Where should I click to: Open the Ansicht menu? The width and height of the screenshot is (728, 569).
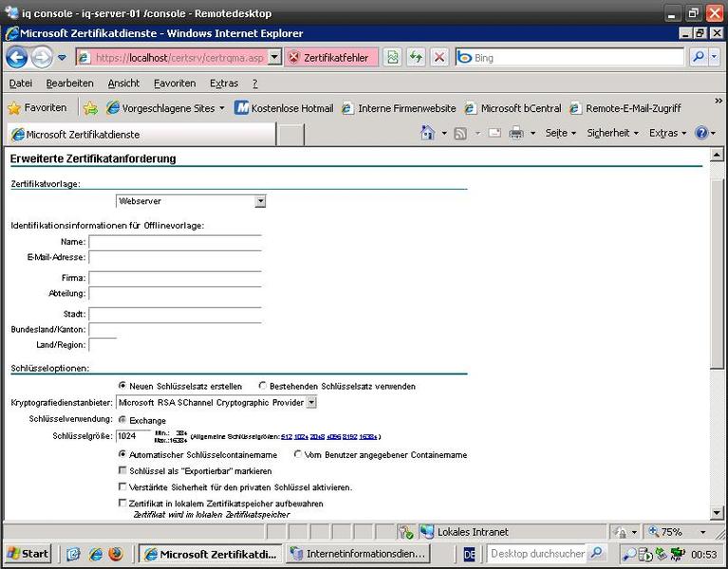coord(123,83)
